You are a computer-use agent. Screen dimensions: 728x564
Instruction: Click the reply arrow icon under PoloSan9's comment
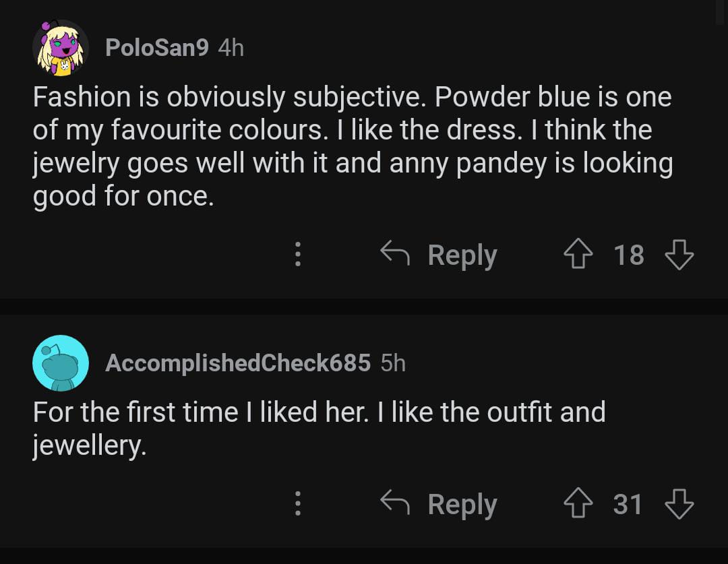tap(395, 255)
